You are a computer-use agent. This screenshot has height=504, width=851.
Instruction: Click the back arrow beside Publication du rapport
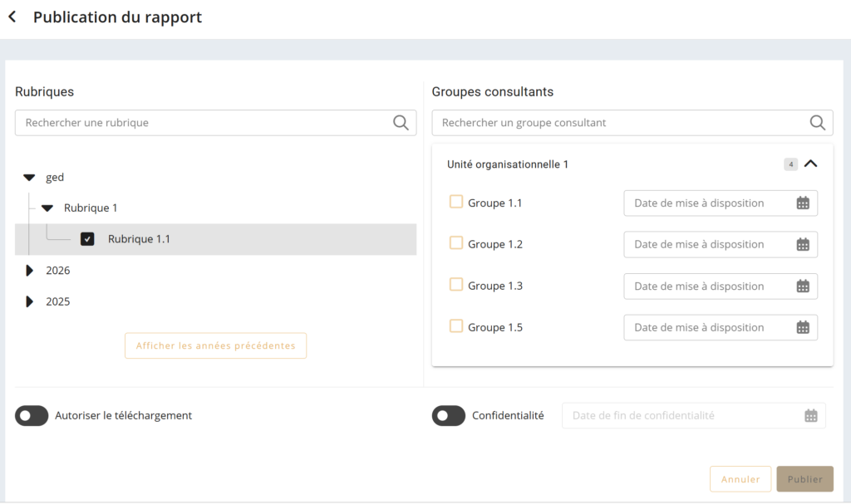coord(12,17)
